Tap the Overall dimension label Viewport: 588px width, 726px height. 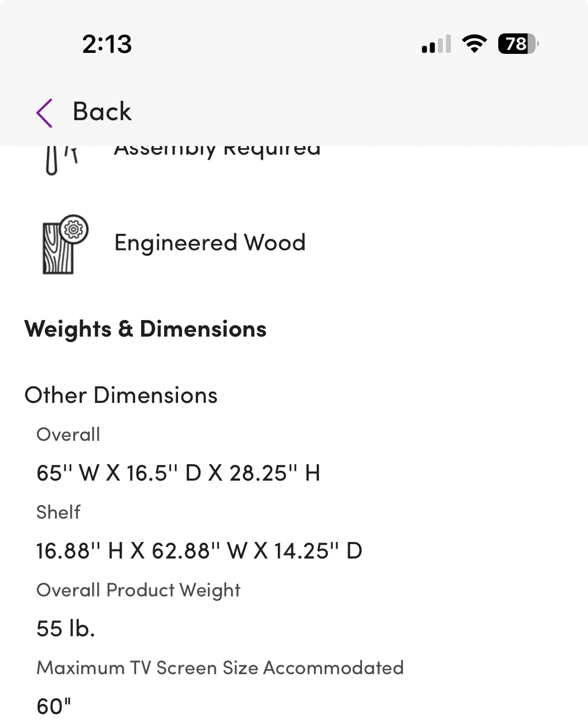[68, 434]
